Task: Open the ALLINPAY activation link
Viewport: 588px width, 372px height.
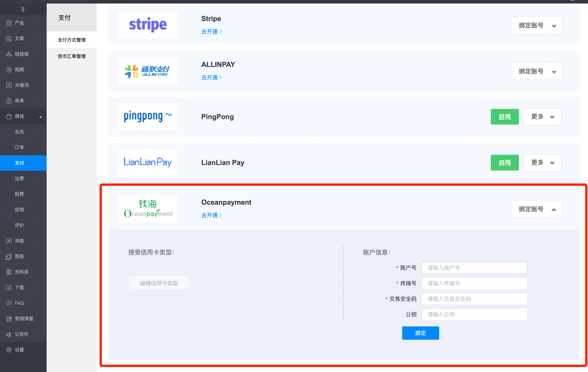Action: (211, 78)
